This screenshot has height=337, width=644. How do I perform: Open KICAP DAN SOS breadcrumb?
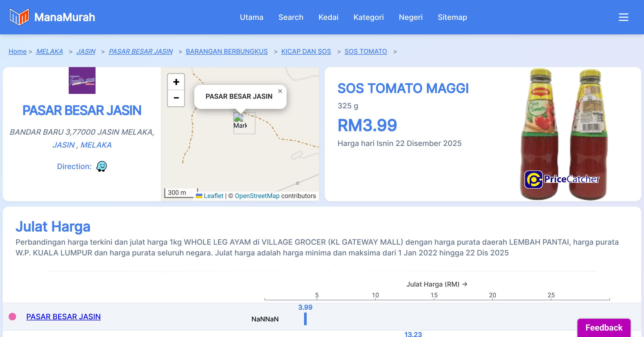306,51
